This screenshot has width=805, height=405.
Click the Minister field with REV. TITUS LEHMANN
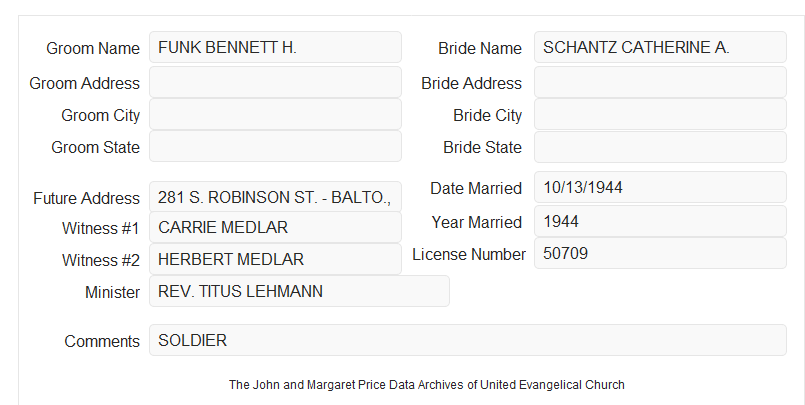299,291
